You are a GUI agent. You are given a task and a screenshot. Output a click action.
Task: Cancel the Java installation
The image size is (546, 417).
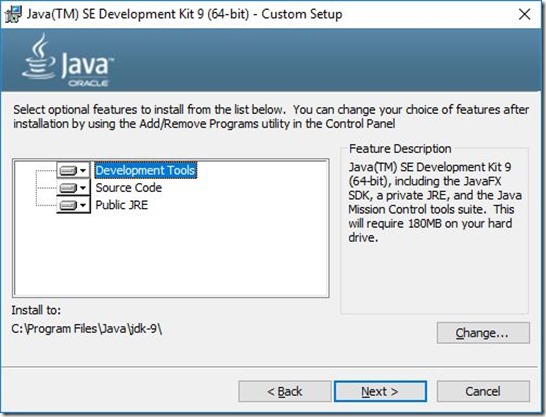tap(483, 391)
